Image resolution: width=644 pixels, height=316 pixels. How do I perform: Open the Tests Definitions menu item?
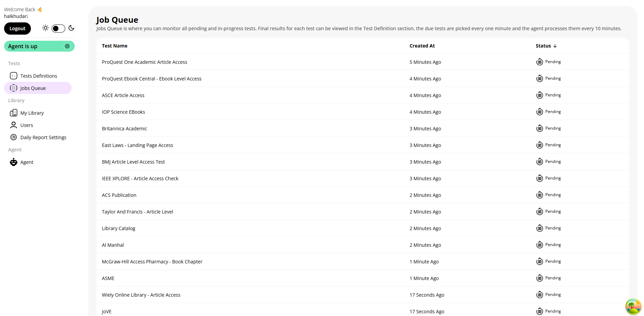pyautogui.click(x=38, y=76)
